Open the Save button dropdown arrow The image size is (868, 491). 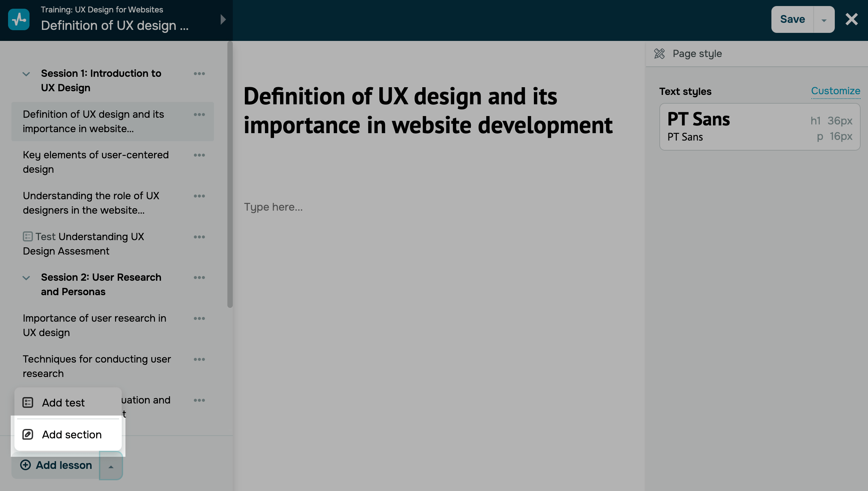coord(824,20)
